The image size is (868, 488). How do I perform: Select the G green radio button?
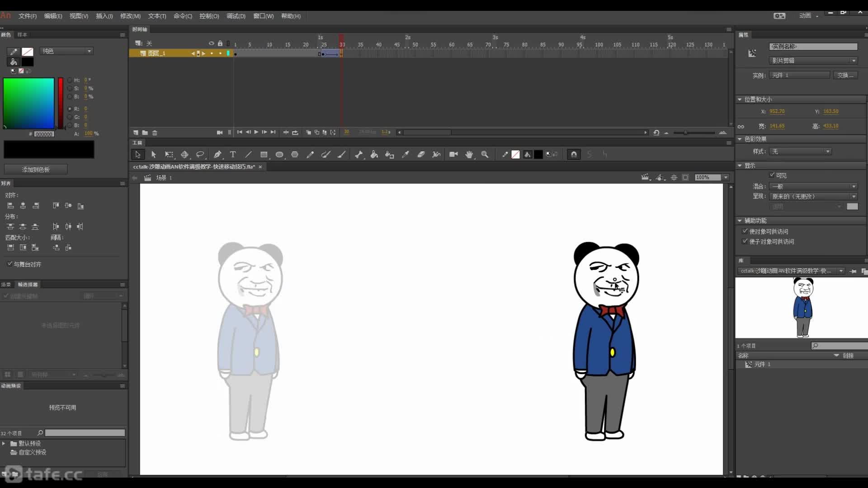click(x=70, y=117)
